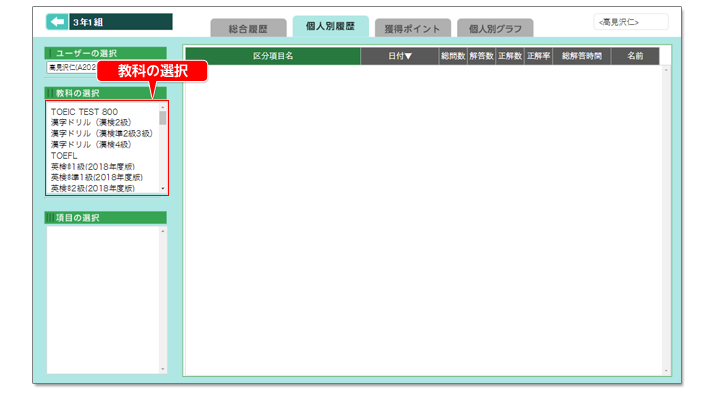The image size is (715, 394).
Task: Sort by 区分項目名 column header
Action: [273, 56]
